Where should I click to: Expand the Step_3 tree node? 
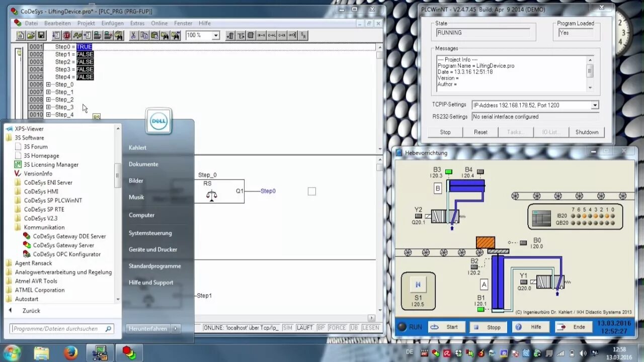(x=48, y=107)
